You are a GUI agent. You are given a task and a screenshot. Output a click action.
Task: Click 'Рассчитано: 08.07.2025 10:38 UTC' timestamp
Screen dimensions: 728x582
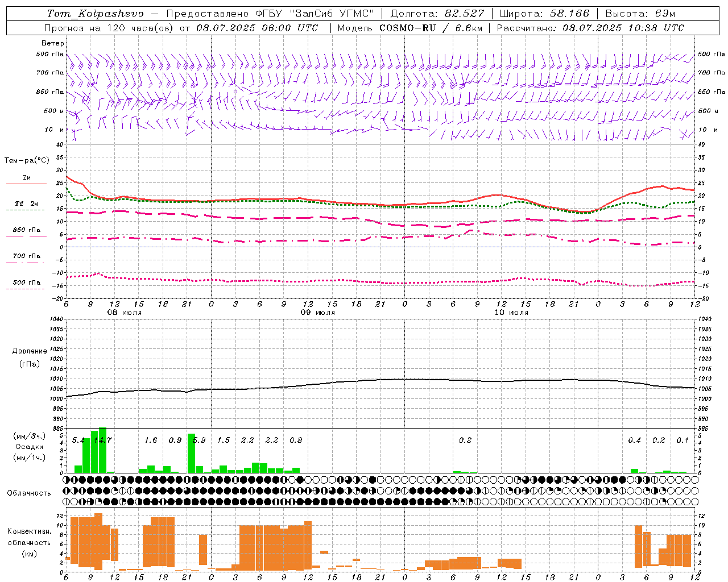pyautogui.click(x=590, y=28)
